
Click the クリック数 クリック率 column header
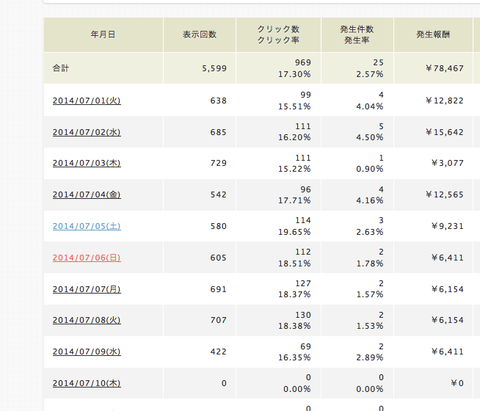pyautogui.click(x=278, y=34)
